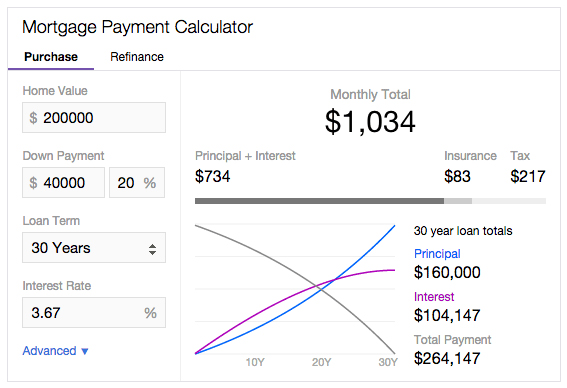This screenshot has height=388, width=567.
Task: Click the Total Payment $264,147 value
Action: (447, 358)
